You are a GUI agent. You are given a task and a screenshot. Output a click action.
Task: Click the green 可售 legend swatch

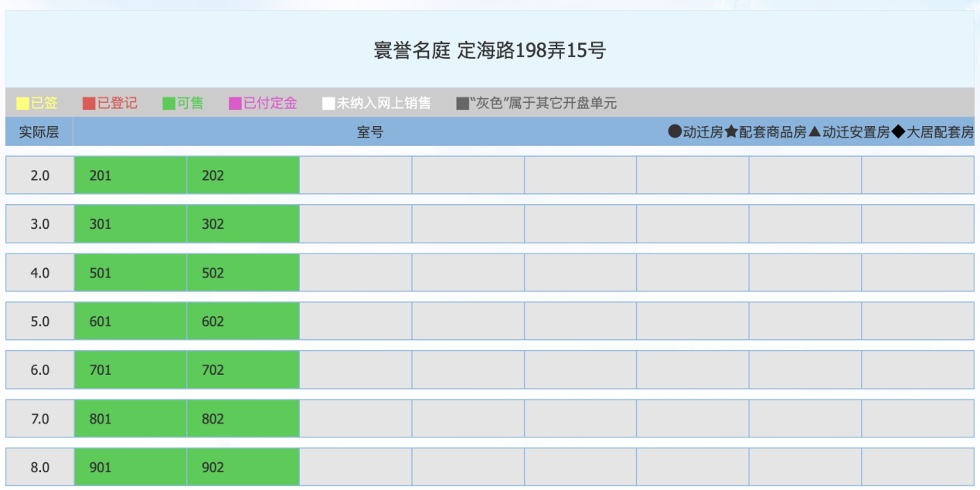point(169,104)
